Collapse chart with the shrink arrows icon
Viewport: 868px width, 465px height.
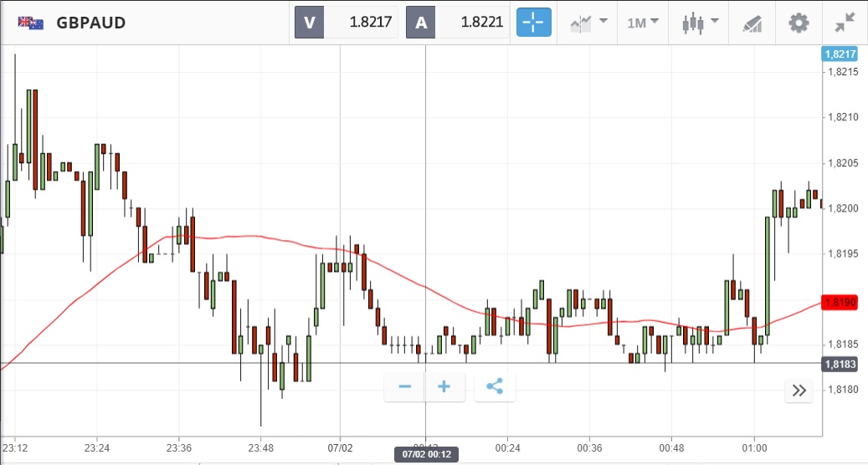pos(845,23)
